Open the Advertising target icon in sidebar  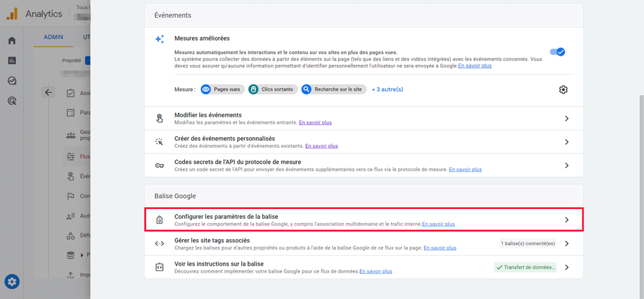pyautogui.click(x=12, y=101)
